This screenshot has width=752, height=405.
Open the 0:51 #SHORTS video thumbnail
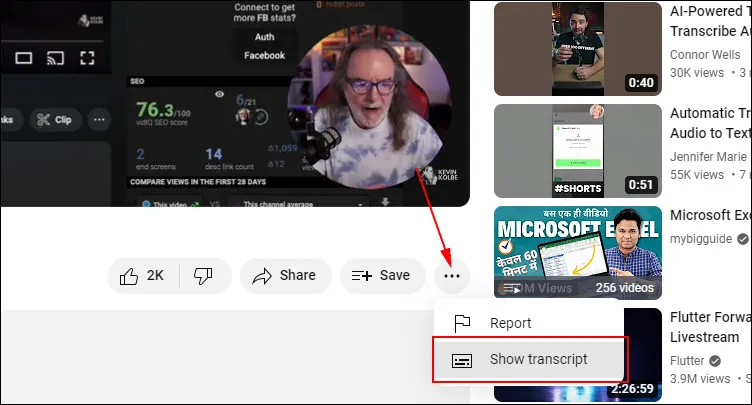pos(578,151)
